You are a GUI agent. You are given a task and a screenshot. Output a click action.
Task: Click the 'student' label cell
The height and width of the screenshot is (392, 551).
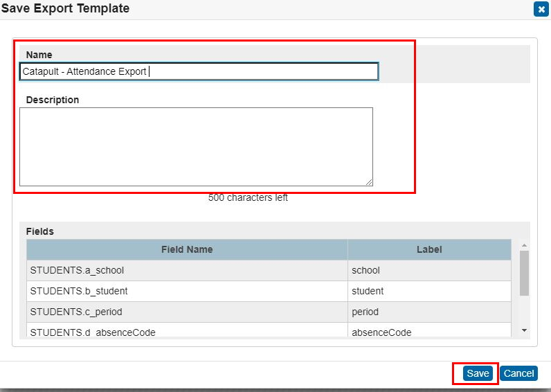pos(429,291)
